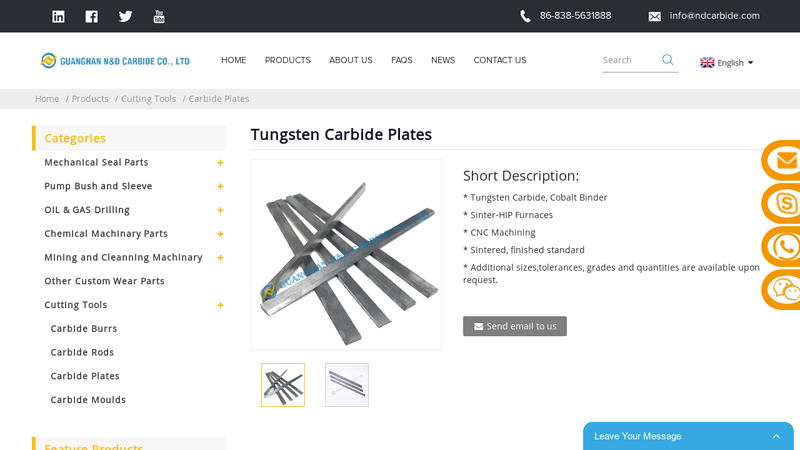Click the orange floating phone icon

click(782, 247)
